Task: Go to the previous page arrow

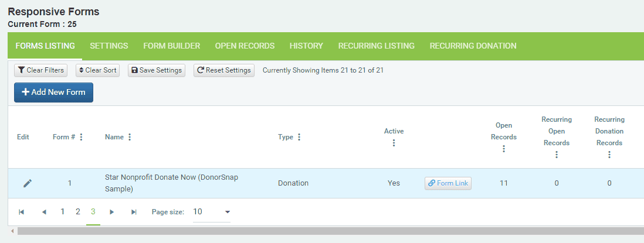Action: 45,212
